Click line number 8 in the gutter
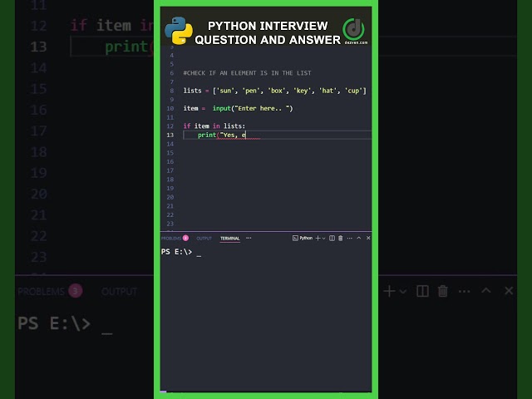532x399 pixels. [171, 91]
